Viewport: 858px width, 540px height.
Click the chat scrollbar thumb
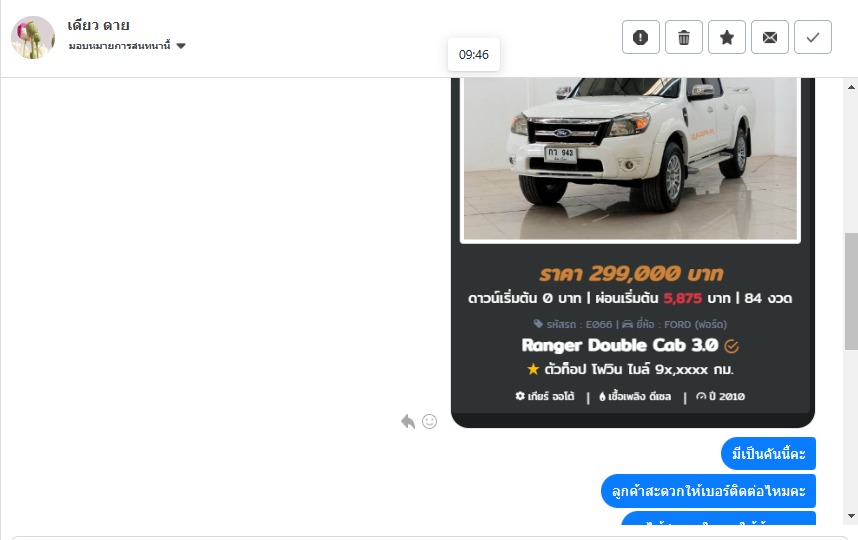click(851, 291)
